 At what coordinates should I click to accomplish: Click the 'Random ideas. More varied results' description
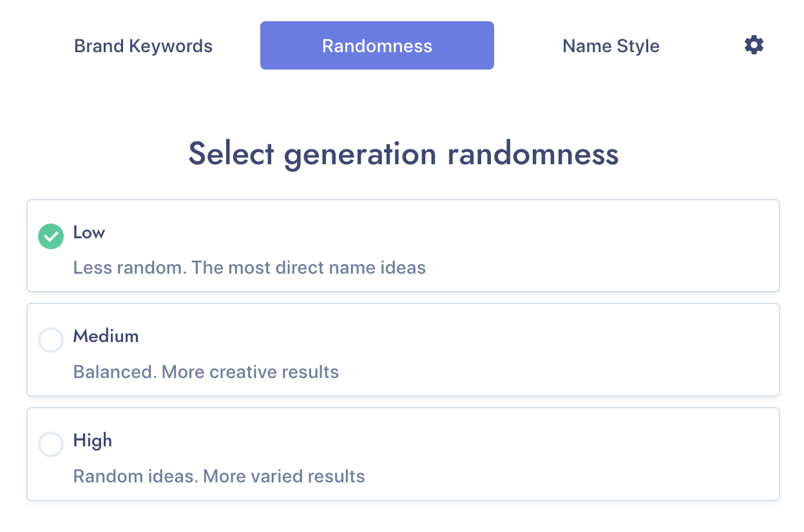pos(219,477)
